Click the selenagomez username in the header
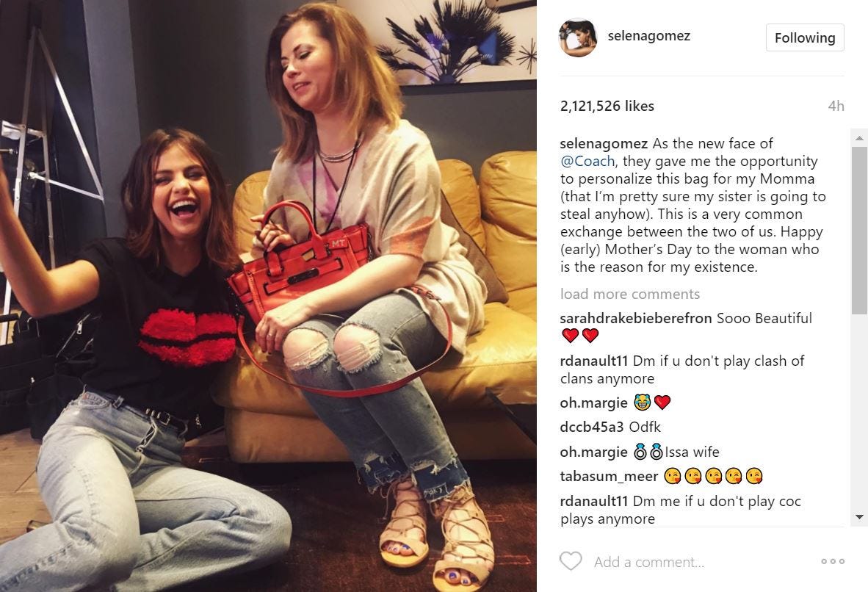Viewport: 868px width, 592px height. (648, 36)
